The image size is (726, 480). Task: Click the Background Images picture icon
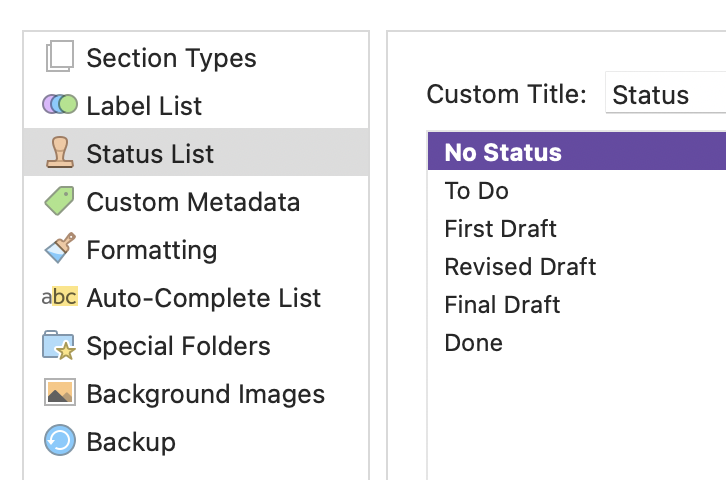click(60, 393)
